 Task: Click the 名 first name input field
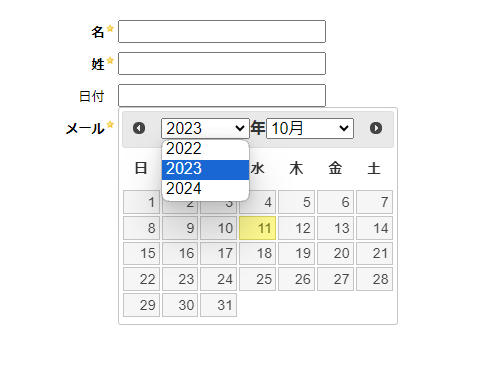point(222,31)
